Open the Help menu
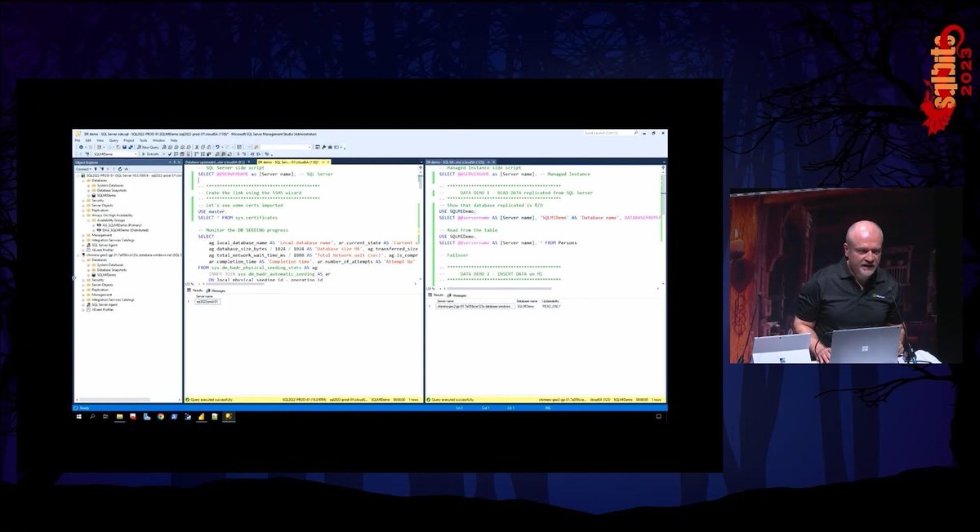 coord(174,140)
